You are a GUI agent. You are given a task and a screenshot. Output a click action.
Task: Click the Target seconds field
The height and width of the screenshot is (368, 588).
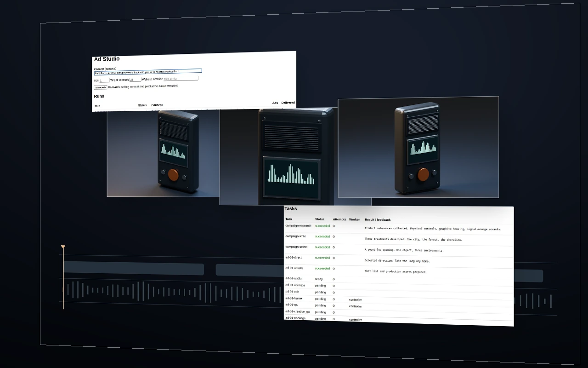(135, 80)
